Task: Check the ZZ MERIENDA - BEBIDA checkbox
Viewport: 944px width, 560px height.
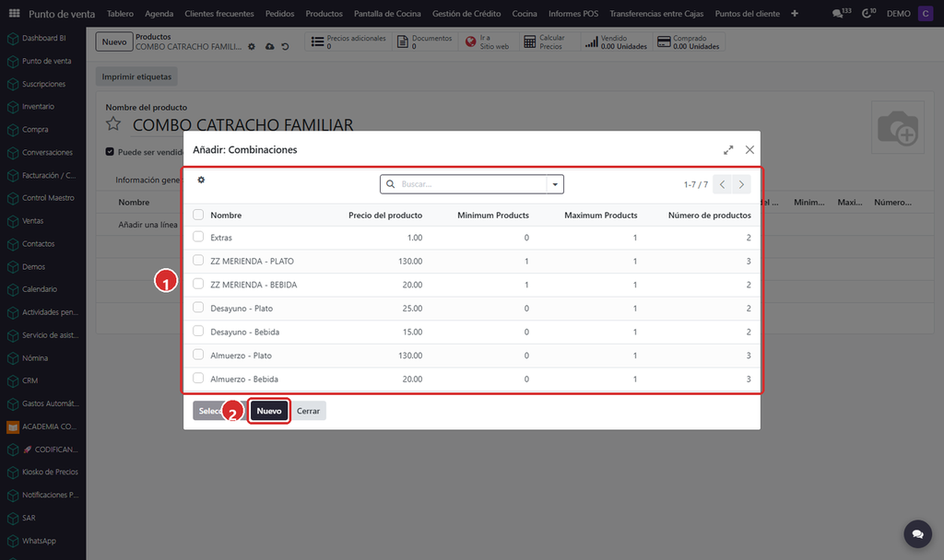Action: pos(198,284)
